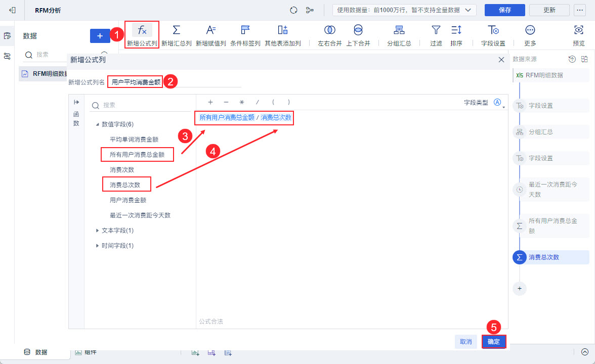Insert the multiply operator
Viewport: 595px width, 364px height.
point(242,102)
